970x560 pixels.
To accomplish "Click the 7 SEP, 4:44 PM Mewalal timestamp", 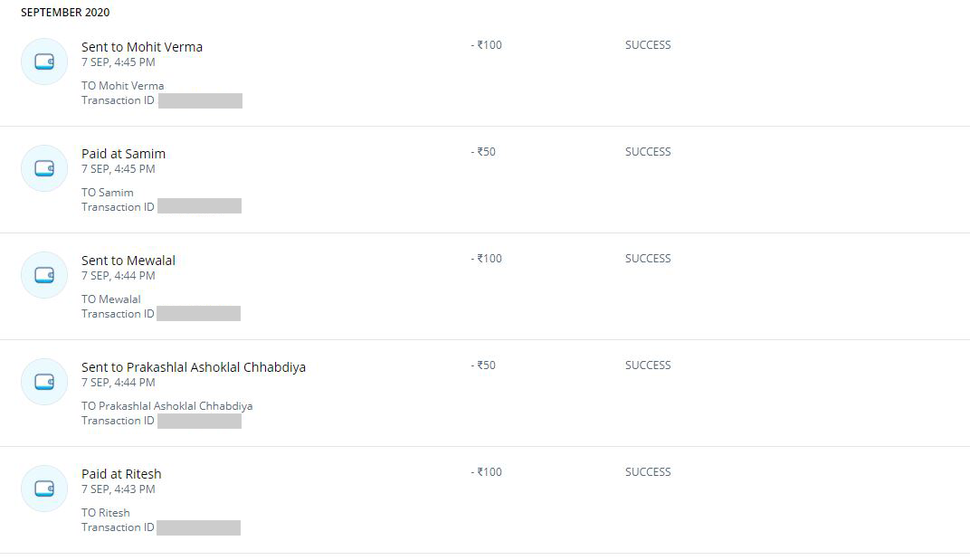I will [x=119, y=276].
